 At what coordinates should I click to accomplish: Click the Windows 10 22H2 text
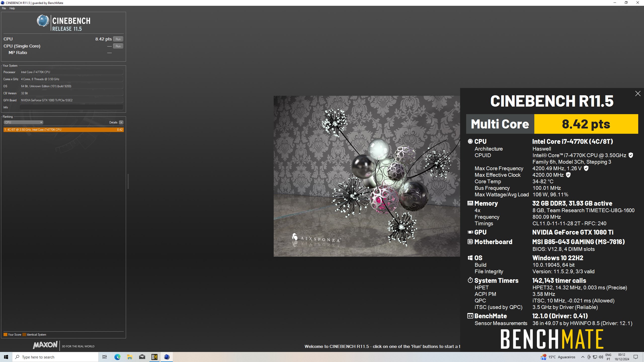558,258
